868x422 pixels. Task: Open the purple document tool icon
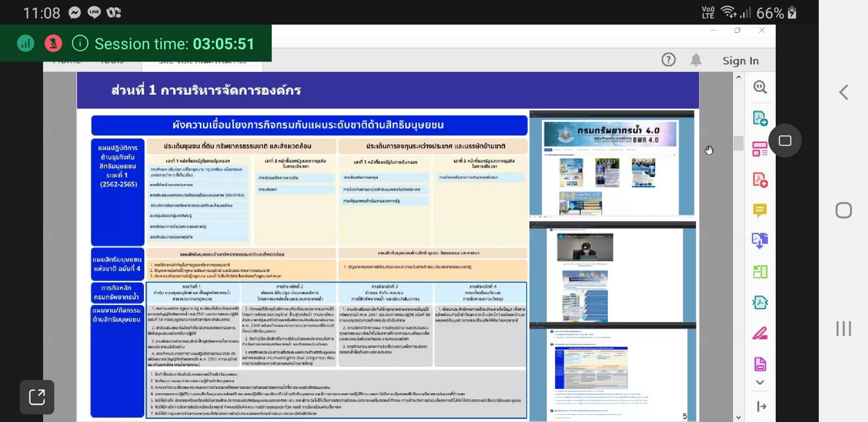(760, 364)
